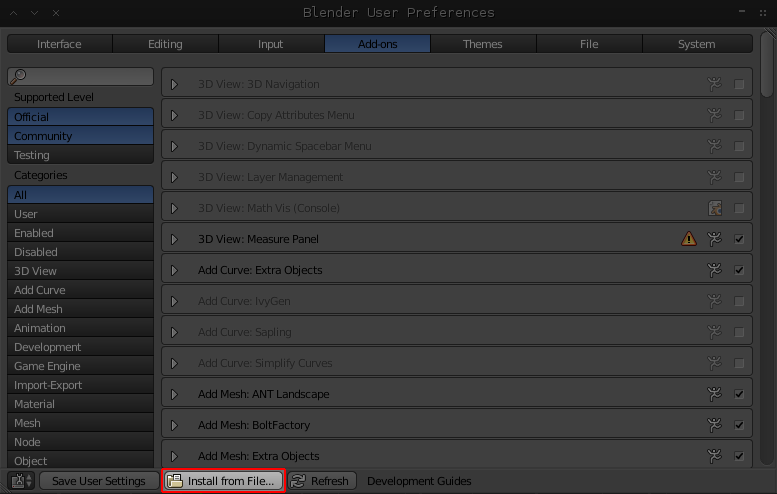Click the community icon for Copy Attributes Menu
The height and width of the screenshot is (494, 777).
tap(714, 115)
